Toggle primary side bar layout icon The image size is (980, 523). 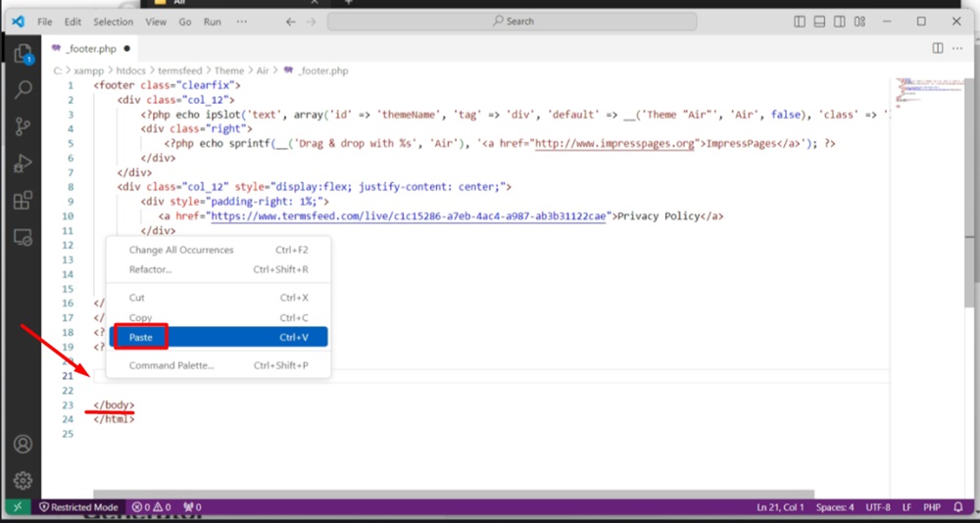click(x=800, y=22)
